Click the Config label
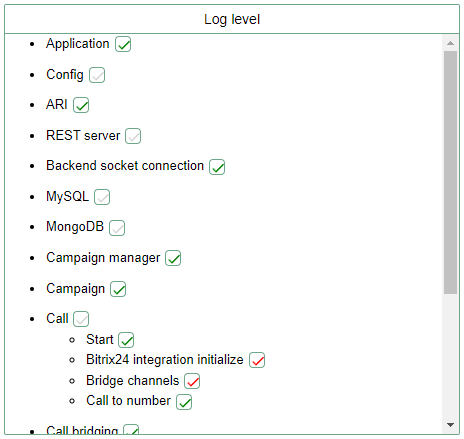Image resolution: width=464 pixels, height=439 pixels. (65, 74)
